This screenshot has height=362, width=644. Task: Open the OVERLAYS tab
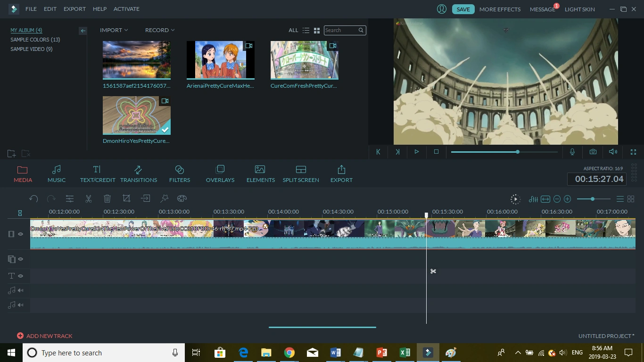coord(220,174)
